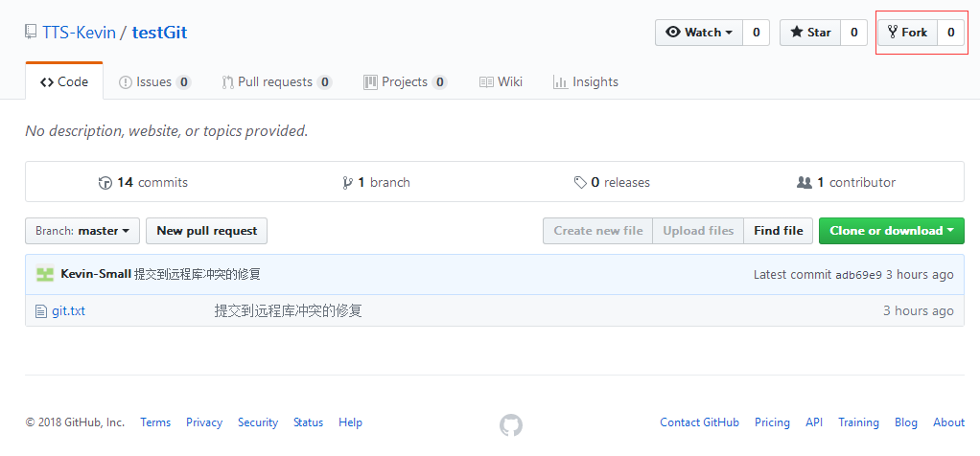Open the Contact GitHub footer link

pos(699,422)
